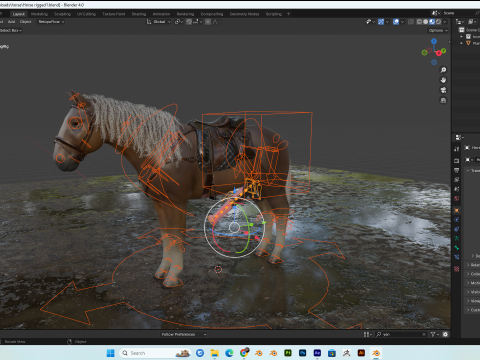The image size is (480, 360).
Task: Open the Texture properties tab
Action: click(457, 269)
